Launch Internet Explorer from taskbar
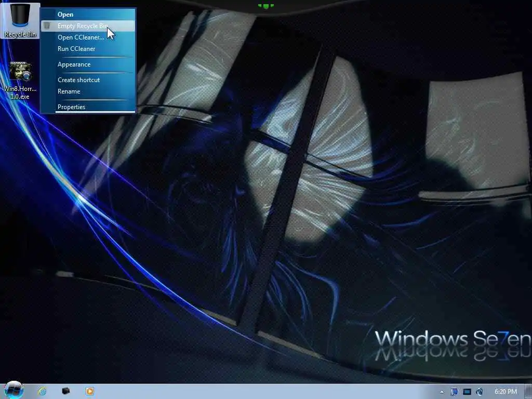 pos(42,391)
